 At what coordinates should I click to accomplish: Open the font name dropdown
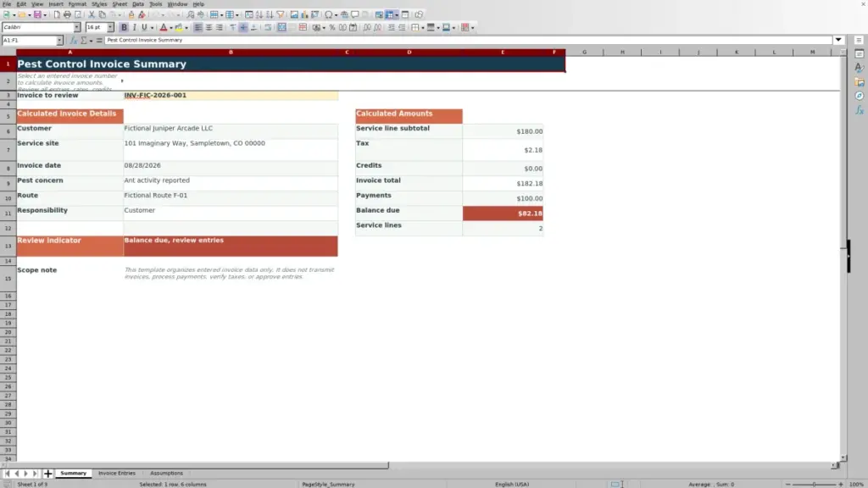(77, 28)
